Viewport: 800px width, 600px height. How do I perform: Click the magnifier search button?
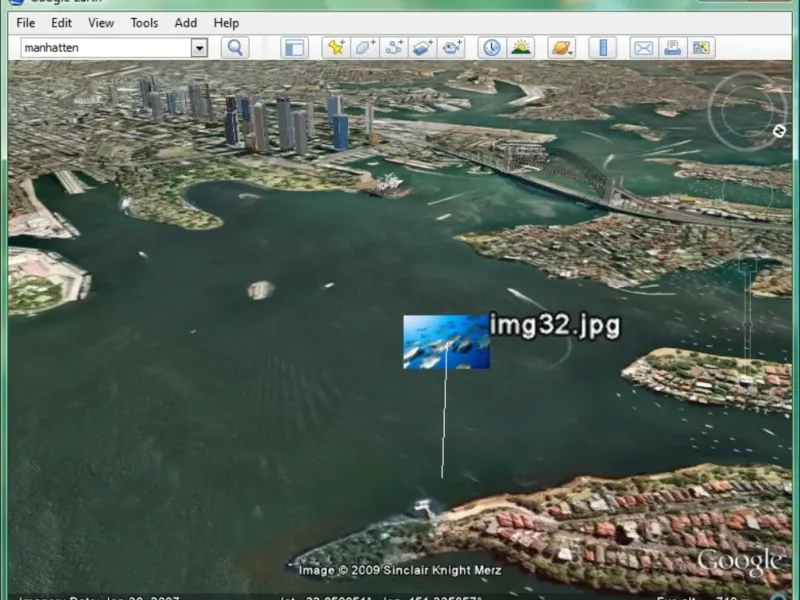click(x=235, y=48)
